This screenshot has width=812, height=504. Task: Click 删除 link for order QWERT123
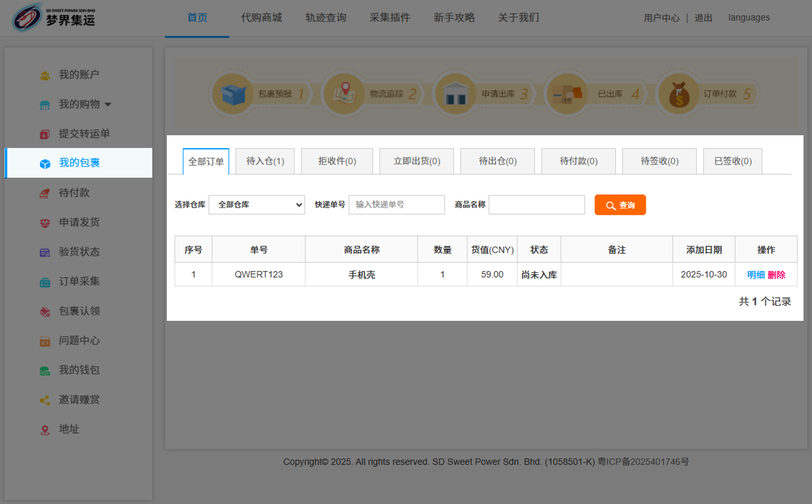point(776,275)
